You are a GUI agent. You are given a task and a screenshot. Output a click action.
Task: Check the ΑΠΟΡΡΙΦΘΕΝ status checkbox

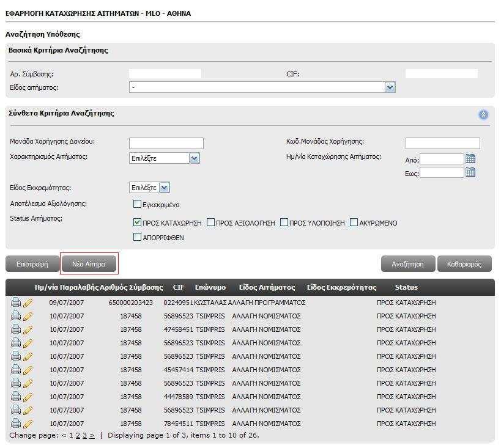[137, 237]
